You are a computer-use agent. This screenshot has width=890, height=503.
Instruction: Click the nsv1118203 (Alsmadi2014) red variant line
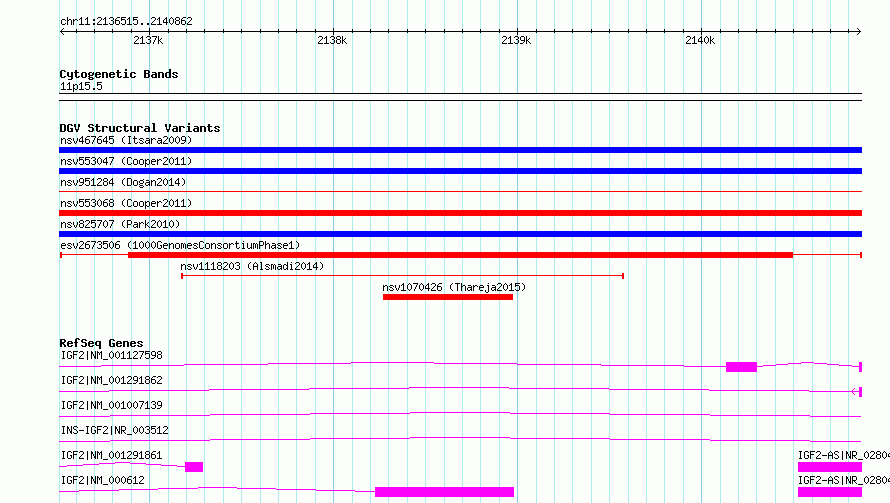(402, 276)
